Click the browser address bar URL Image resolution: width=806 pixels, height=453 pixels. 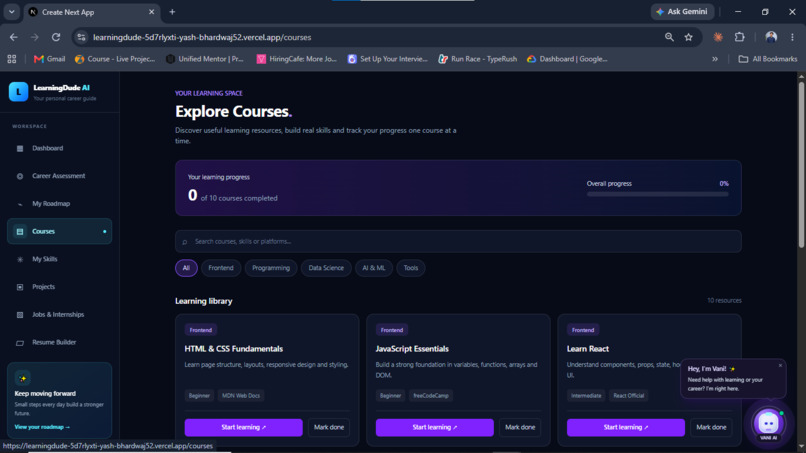[202, 38]
